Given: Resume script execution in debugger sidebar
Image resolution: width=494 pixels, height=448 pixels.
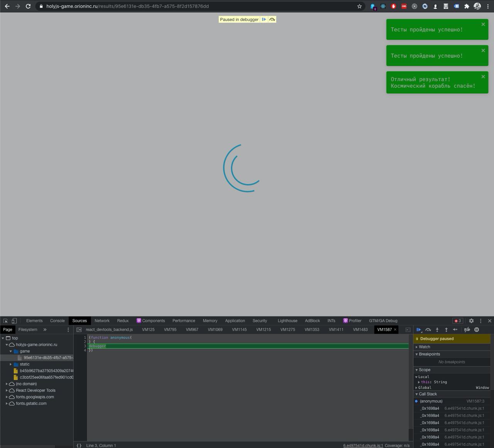Looking at the screenshot, I should pyautogui.click(x=419, y=330).
